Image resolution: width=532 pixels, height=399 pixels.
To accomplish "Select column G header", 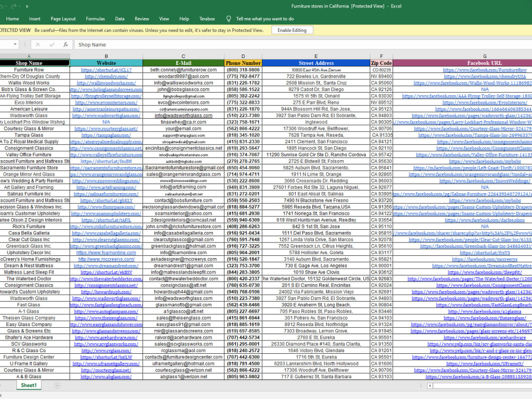I will [x=485, y=56].
